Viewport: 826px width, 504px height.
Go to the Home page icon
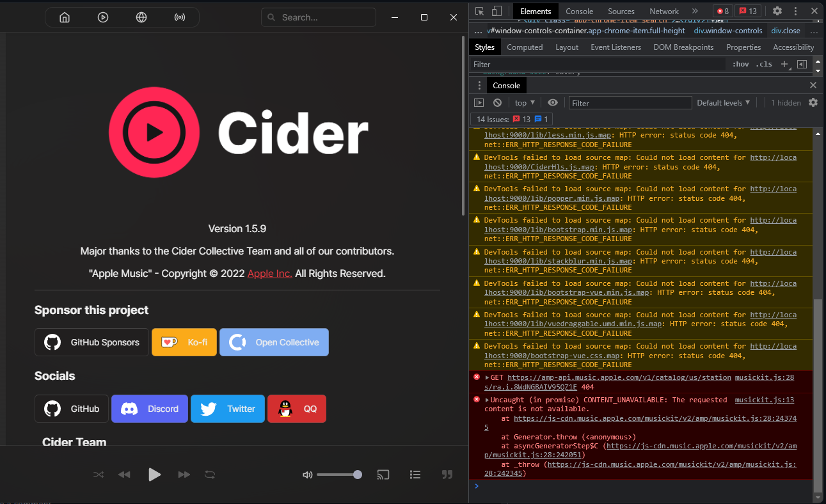(x=65, y=17)
